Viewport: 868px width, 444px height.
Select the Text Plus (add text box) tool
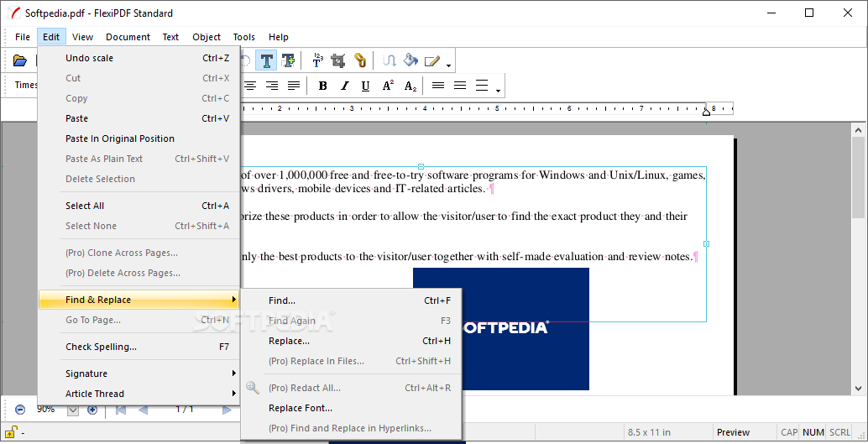click(x=288, y=60)
